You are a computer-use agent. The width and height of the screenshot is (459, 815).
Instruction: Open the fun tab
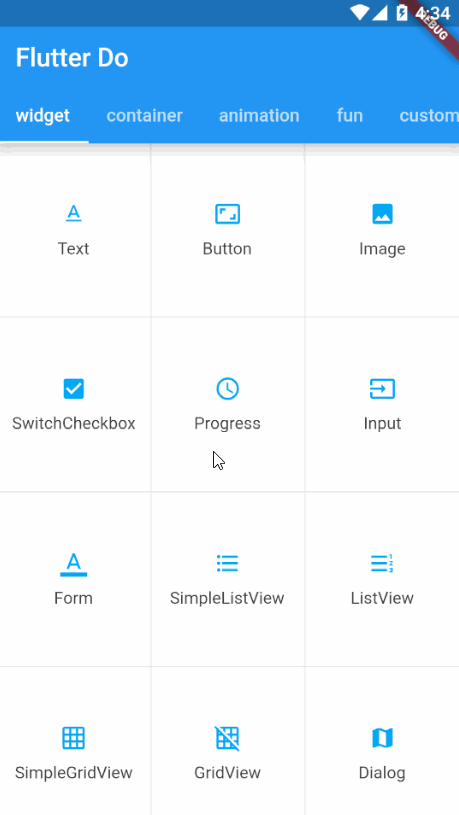coord(350,115)
